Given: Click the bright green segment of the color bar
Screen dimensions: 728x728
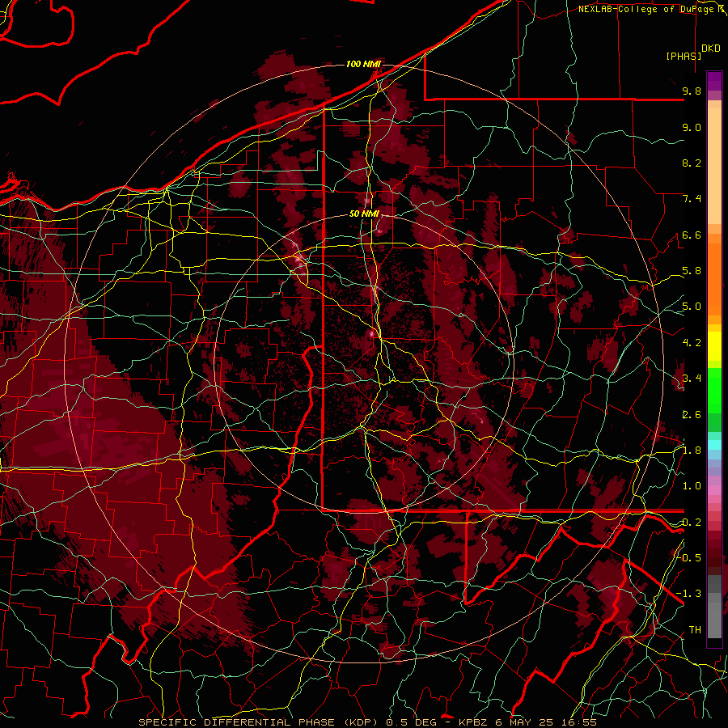Looking at the screenshot, I should coord(714,390).
